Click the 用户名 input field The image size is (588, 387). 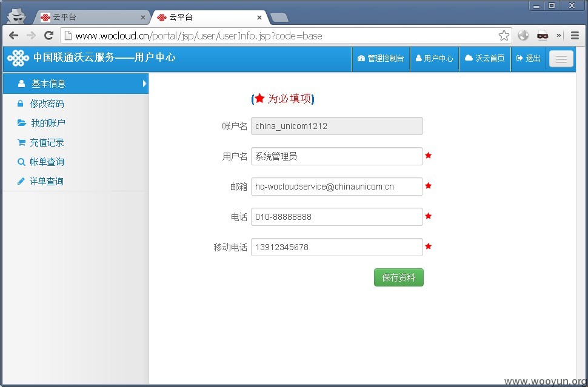pos(337,156)
